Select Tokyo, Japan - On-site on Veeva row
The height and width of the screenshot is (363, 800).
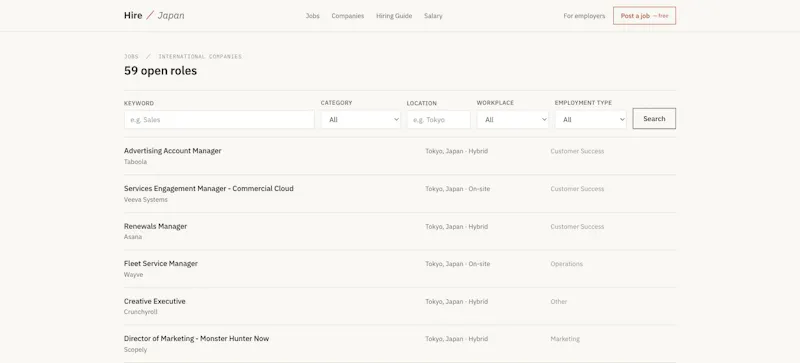[458, 189]
